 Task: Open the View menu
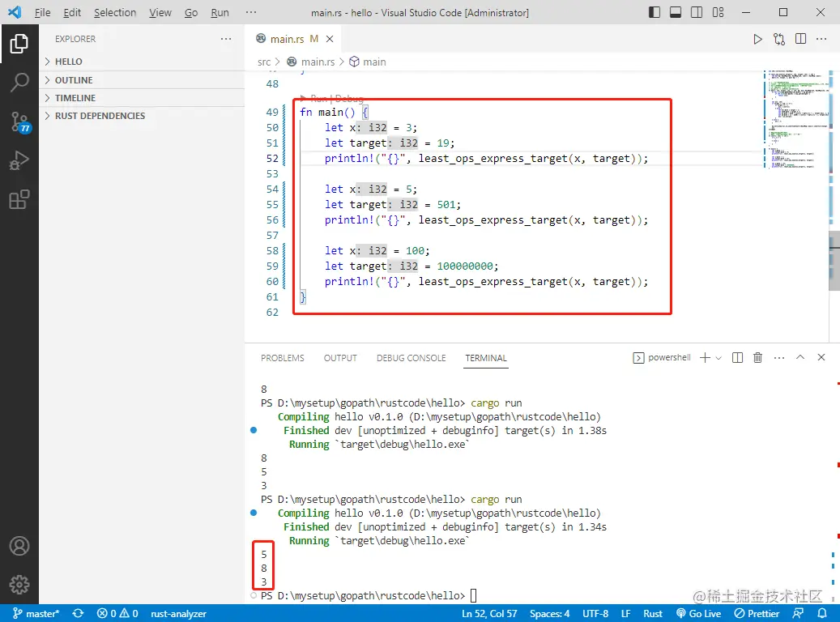click(160, 12)
